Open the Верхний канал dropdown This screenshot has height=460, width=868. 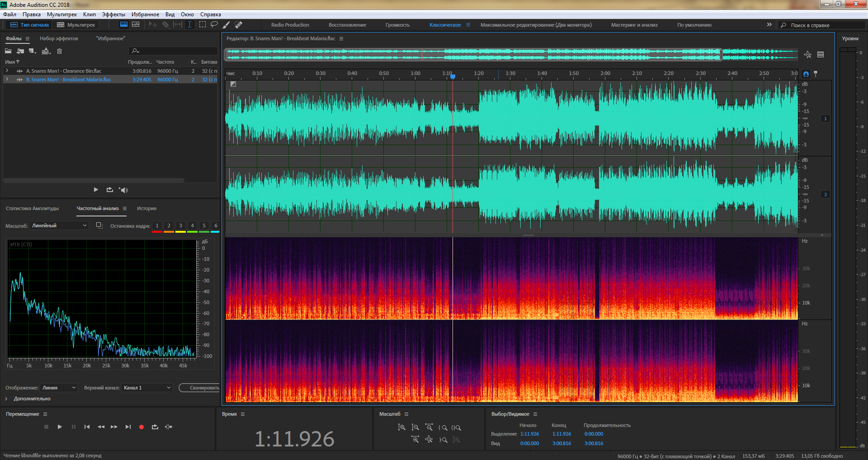pyautogui.click(x=147, y=388)
